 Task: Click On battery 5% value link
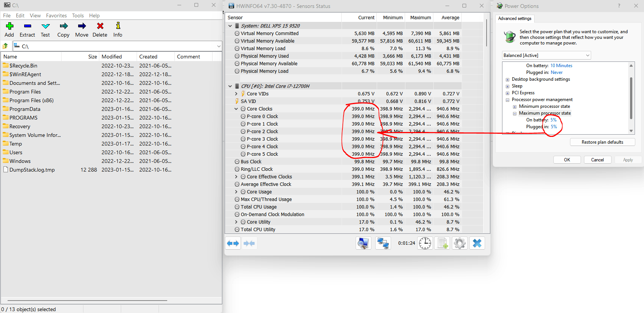[x=553, y=120]
